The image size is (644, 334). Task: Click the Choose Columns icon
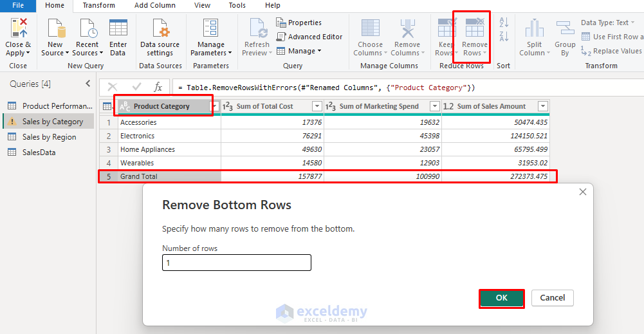pyautogui.click(x=370, y=28)
